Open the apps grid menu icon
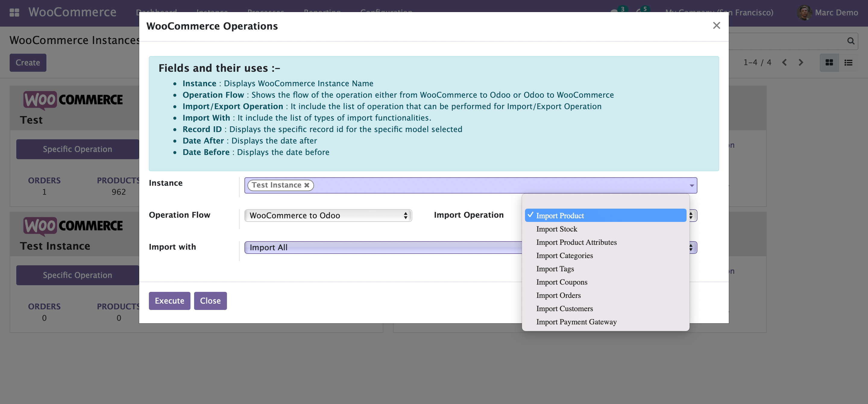The height and width of the screenshot is (404, 868). click(14, 12)
